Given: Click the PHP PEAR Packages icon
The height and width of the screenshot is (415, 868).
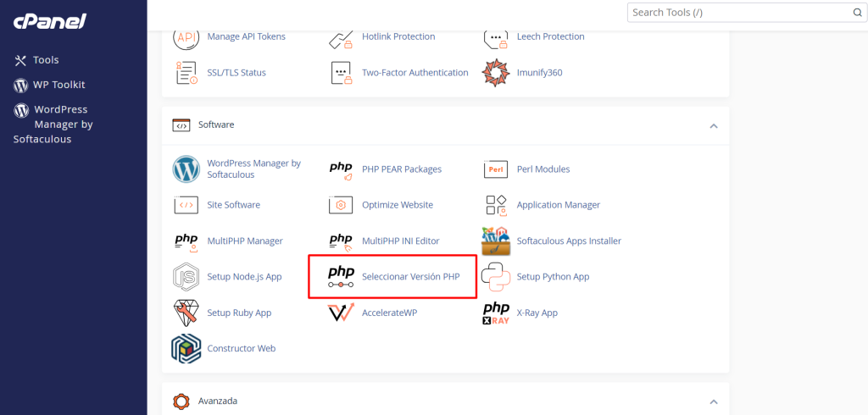Looking at the screenshot, I should point(341,170).
